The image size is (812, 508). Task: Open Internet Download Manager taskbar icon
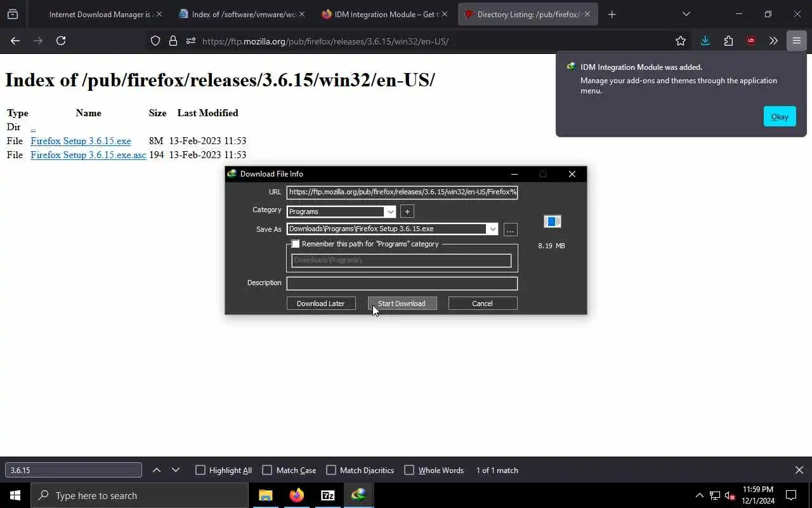(x=359, y=495)
